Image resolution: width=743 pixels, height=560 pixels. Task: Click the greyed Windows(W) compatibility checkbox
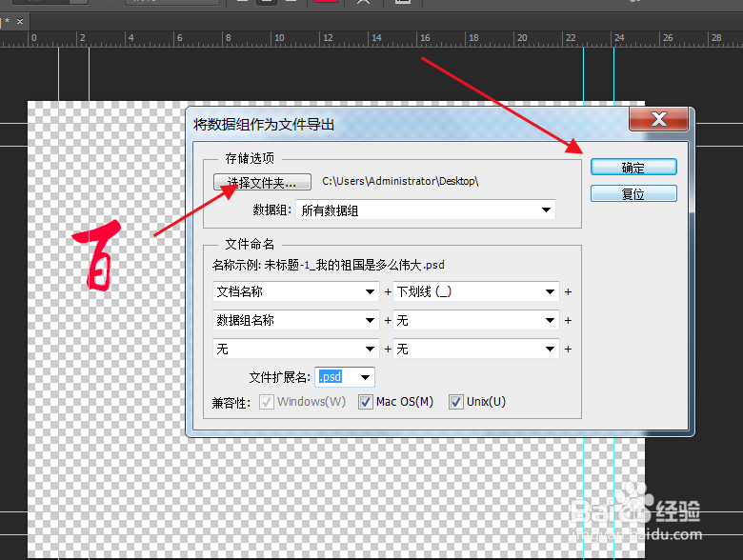point(267,402)
